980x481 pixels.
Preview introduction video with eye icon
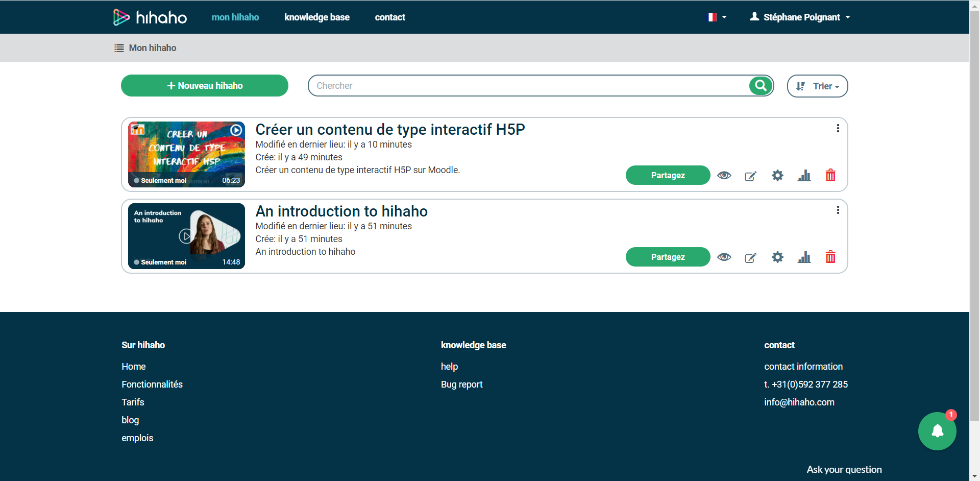click(724, 257)
